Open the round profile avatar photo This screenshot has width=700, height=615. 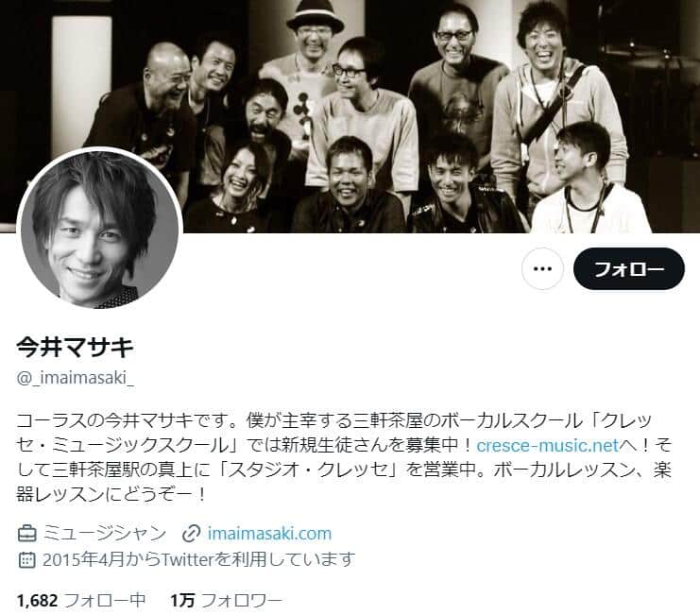99,229
